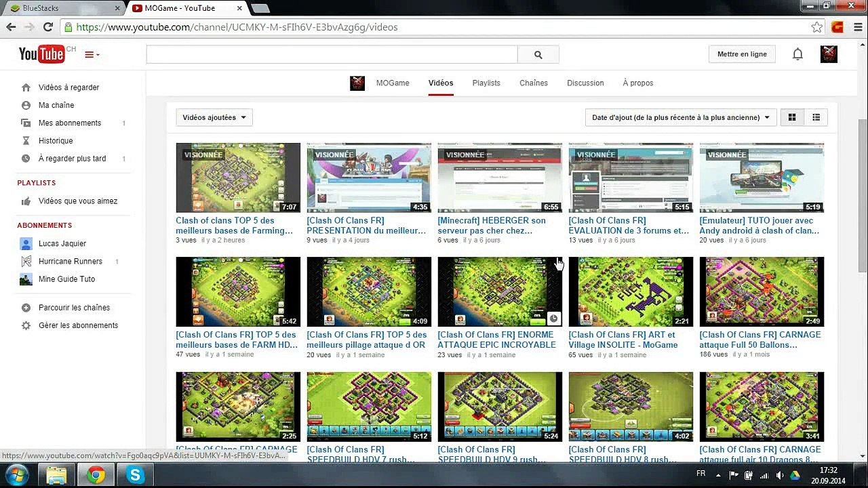Open the 4:02 SPEEDBUILD HDV 8 thumbnail

tap(631, 407)
